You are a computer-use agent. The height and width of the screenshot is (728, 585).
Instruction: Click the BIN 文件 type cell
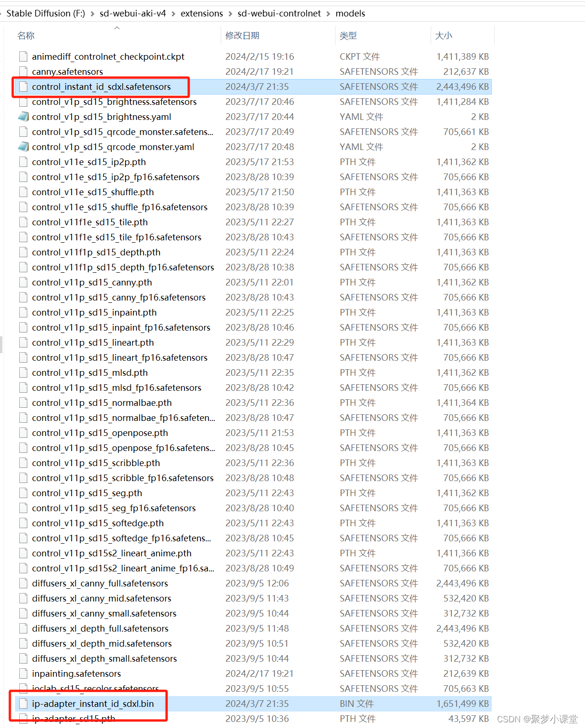357,704
